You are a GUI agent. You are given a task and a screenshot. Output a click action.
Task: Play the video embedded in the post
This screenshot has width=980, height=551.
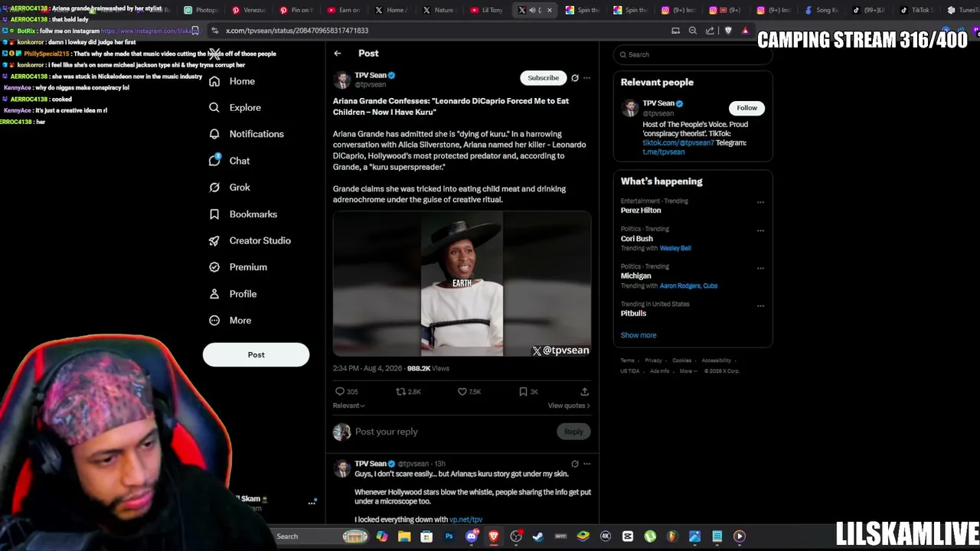tap(462, 284)
